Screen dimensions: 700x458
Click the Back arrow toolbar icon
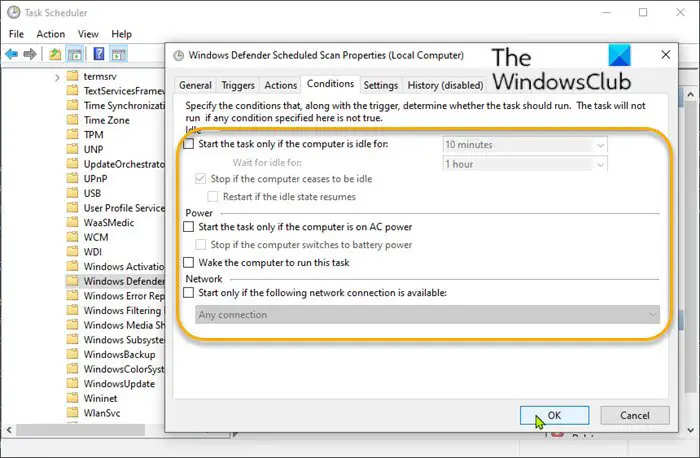12,54
